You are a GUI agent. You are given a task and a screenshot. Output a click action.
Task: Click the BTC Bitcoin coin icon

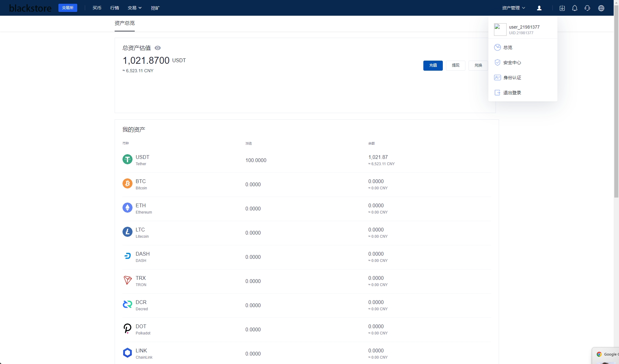tap(128, 183)
